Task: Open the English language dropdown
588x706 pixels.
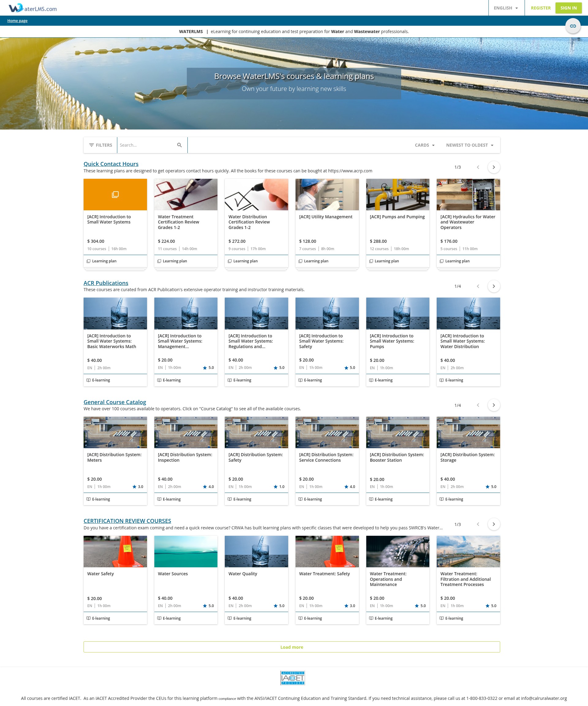Action: 506,8
